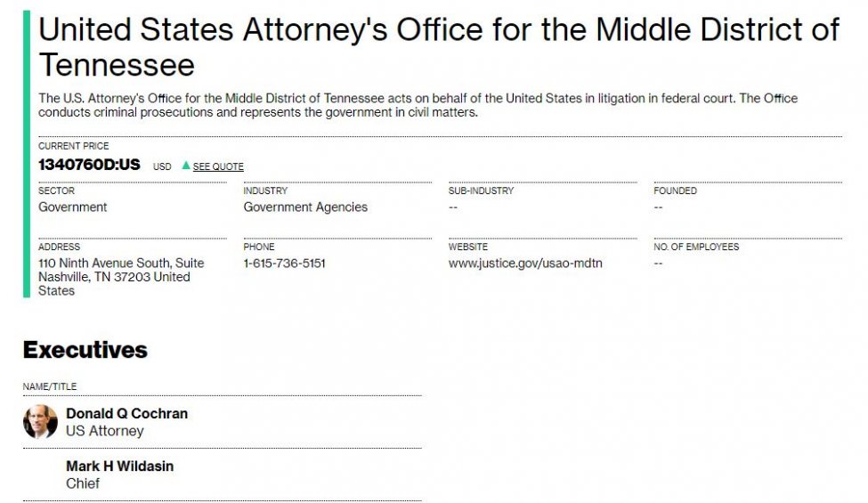Click the Chief title under Wildasin

[x=83, y=483]
